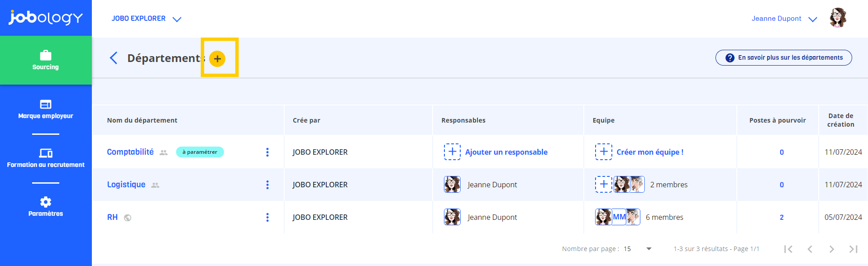Click 2 membres text in Logistique row
Screen dimensions: 868x266
pyautogui.click(x=669, y=185)
